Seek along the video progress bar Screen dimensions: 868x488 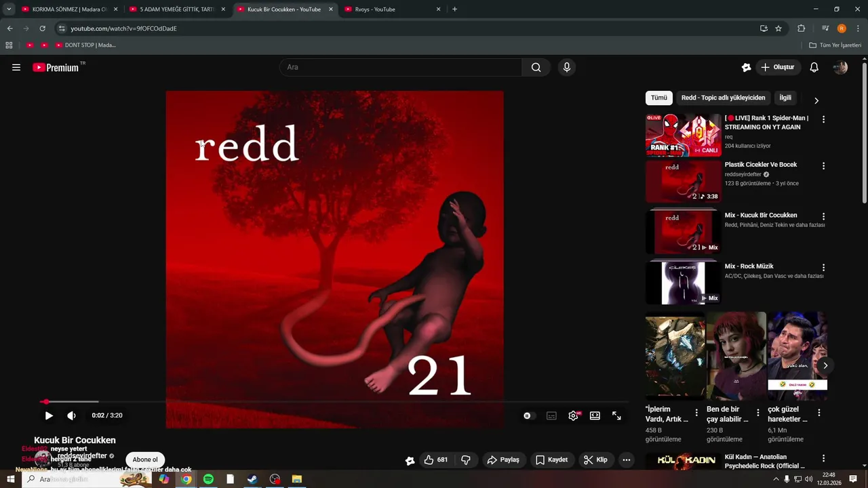[334, 402]
